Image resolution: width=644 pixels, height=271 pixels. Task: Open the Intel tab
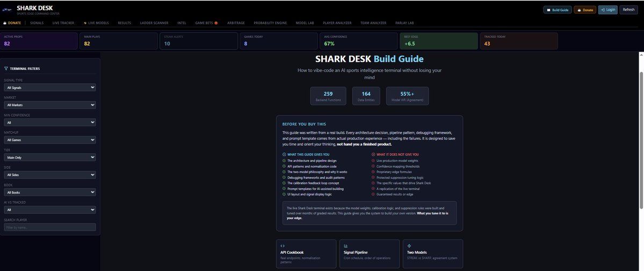click(x=182, y=23)
